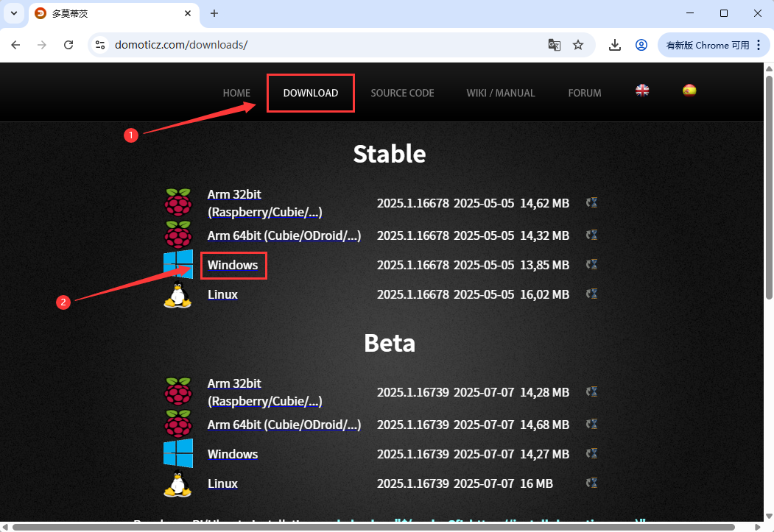Click checksum icon for Stable Linux
Screen dimensions: 774x532
coord(591,294)
